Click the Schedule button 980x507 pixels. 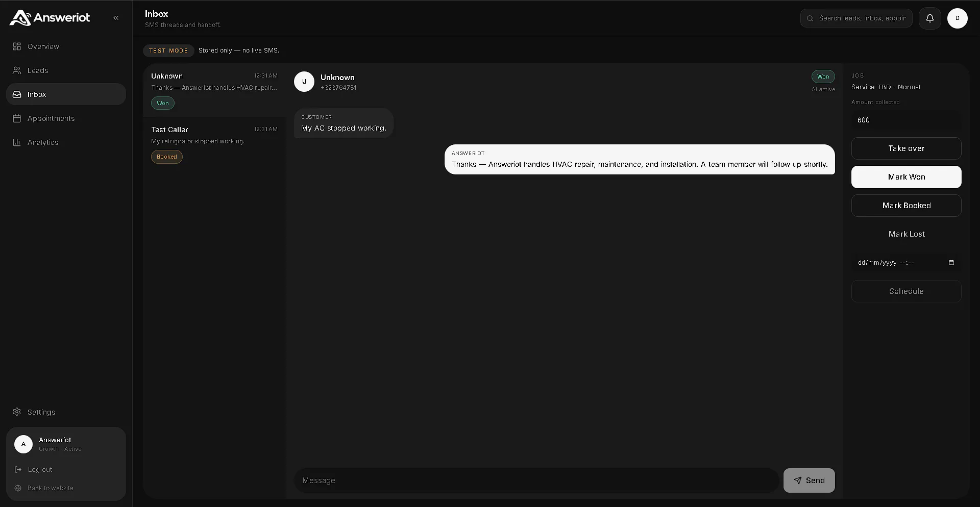pos(906,291)
